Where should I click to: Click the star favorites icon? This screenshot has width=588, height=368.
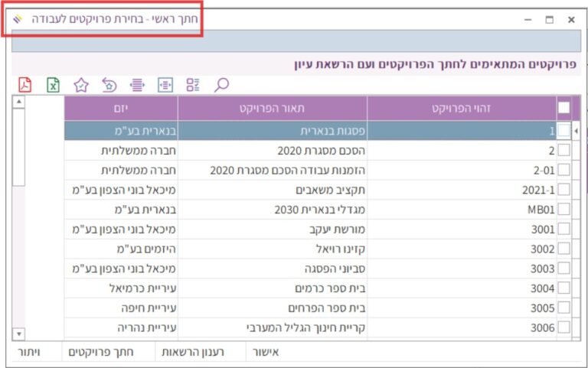click(x=81, y=85)
